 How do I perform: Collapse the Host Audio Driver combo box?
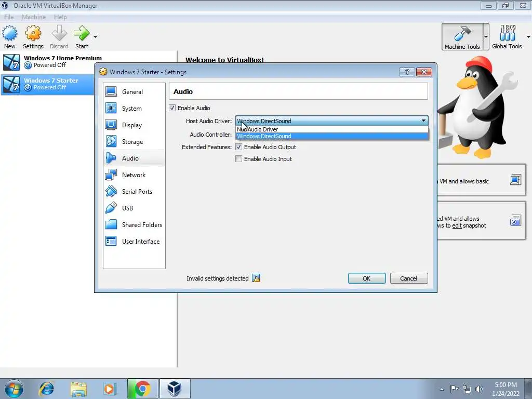[331, 121]
